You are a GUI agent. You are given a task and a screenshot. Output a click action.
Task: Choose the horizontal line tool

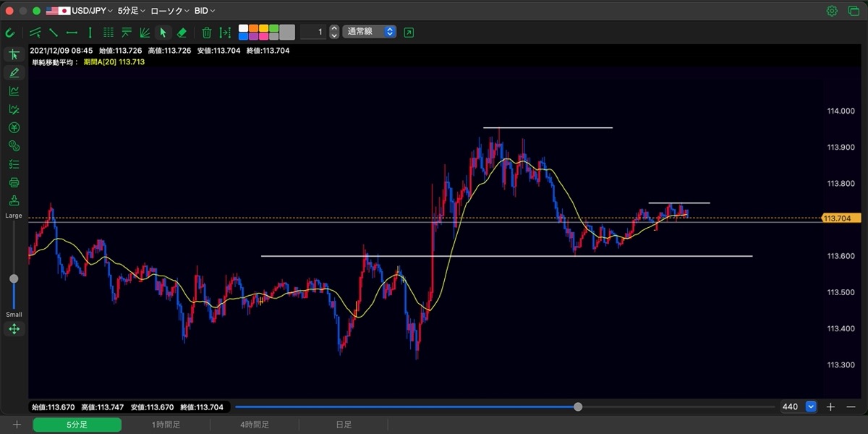coord(72,33)
